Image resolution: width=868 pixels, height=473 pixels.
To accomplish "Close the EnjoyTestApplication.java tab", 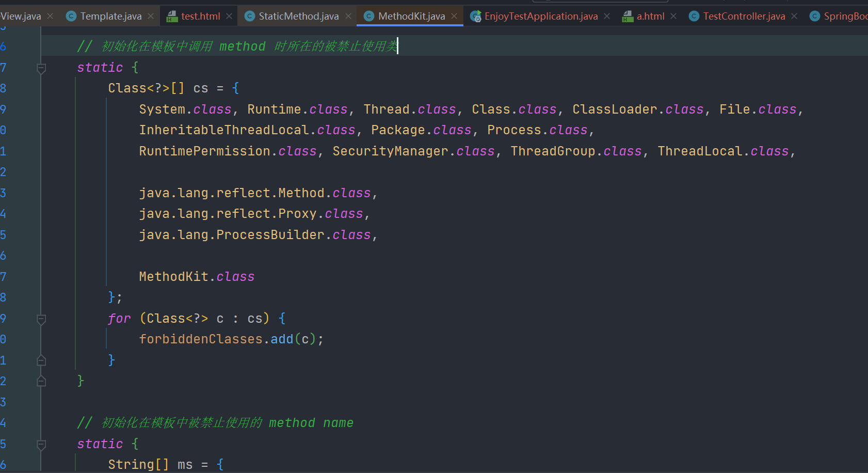I will pyautogui.click(x=607, y=17).
